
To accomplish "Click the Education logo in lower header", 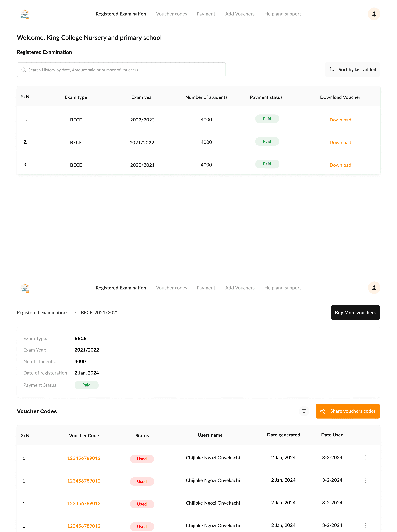I will point(25,288).
